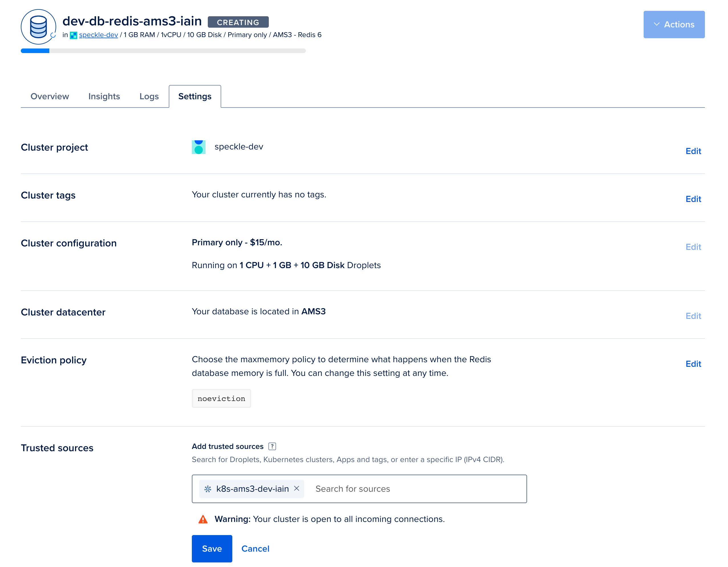
Task: Click the Kubernetes icon on k8s-ams3-dev-iain chip
Action: 208,489
